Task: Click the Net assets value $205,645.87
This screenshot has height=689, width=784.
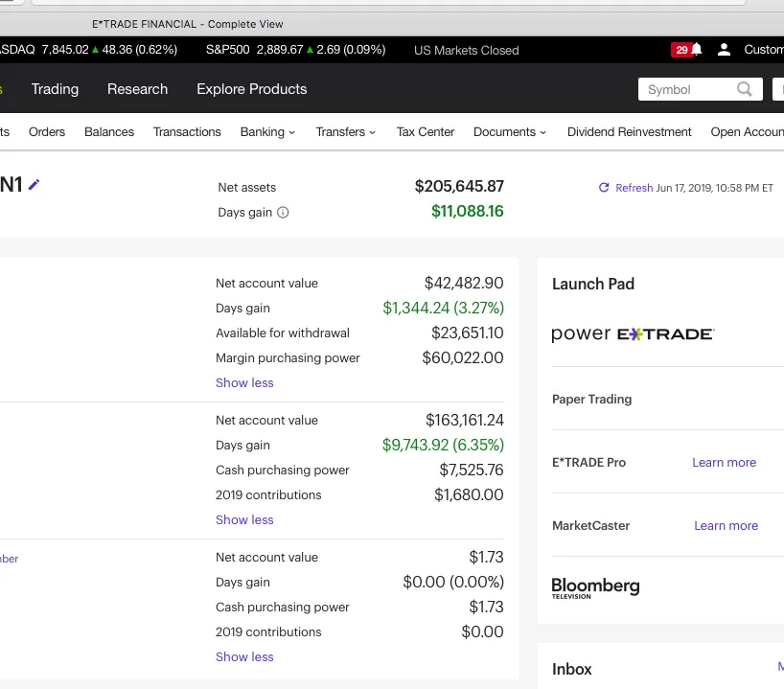Action: 459,187
